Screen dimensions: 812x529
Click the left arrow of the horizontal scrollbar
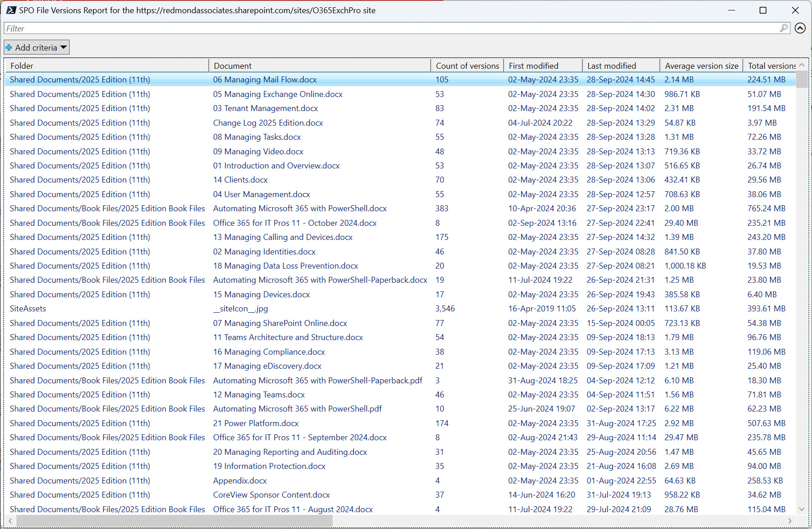click(10, 521)
